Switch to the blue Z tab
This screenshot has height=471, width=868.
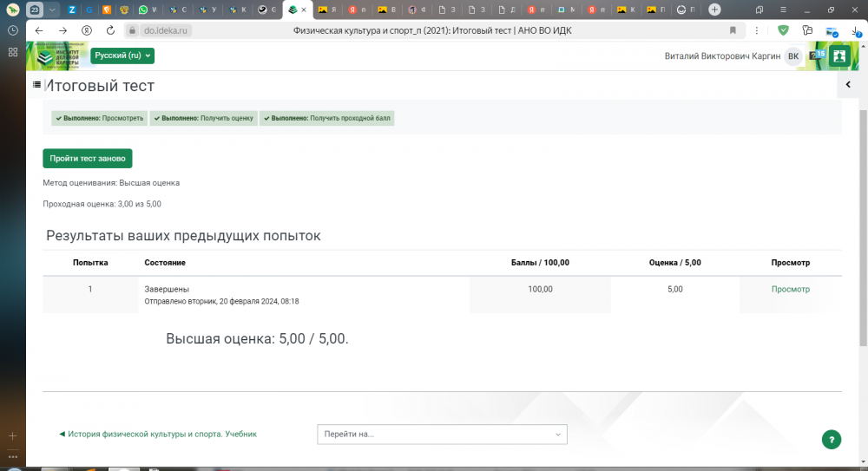pyautogui.click(x=71, y=10)
